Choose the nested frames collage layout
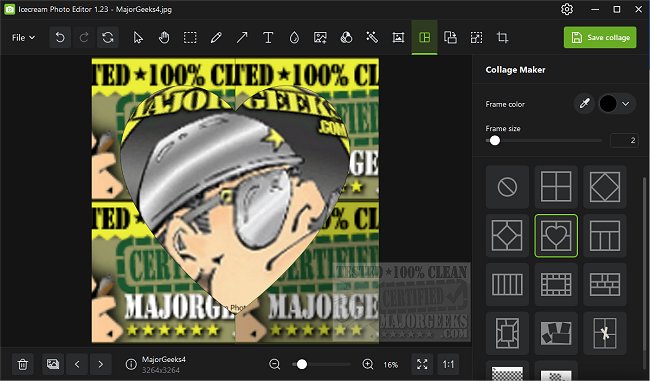Image resolution: width=650 pixels, height=381 pixels. click(507, 333)
